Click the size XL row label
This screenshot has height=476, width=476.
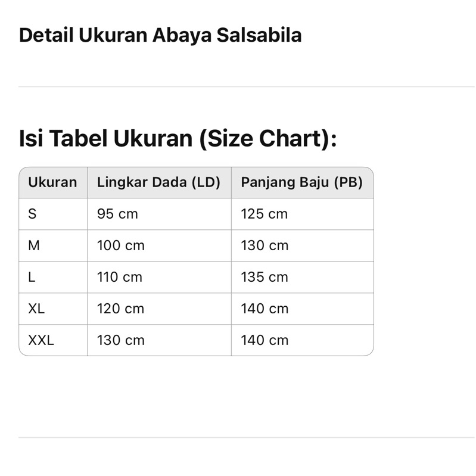tap(36, 309)
